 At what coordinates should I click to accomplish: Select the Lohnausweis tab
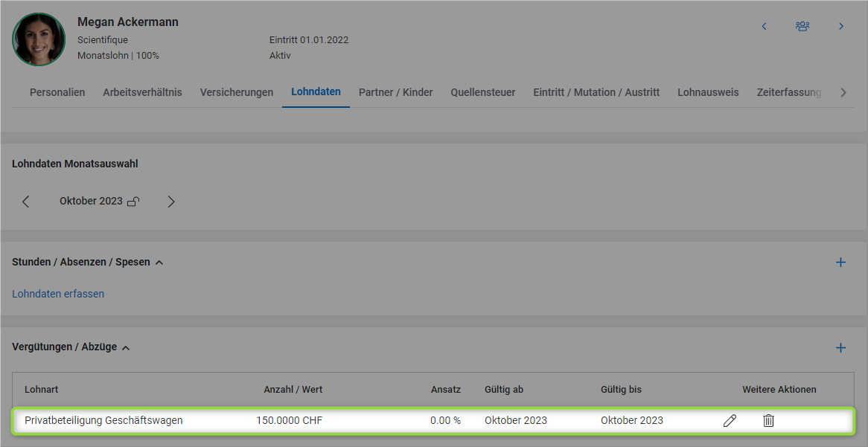[708, 92]
